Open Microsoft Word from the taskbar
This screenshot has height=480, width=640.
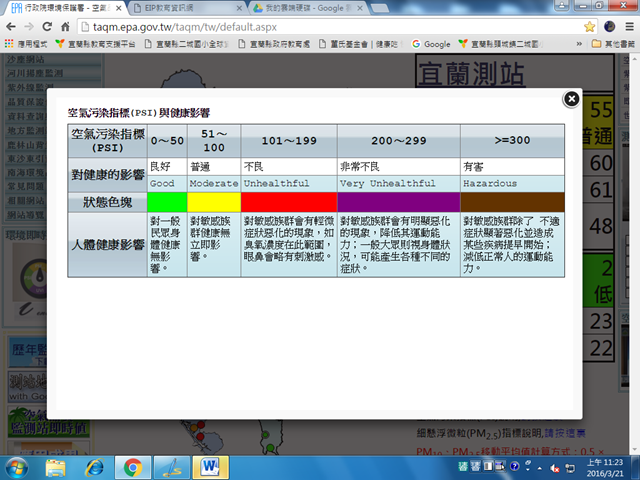pos(211,468)
